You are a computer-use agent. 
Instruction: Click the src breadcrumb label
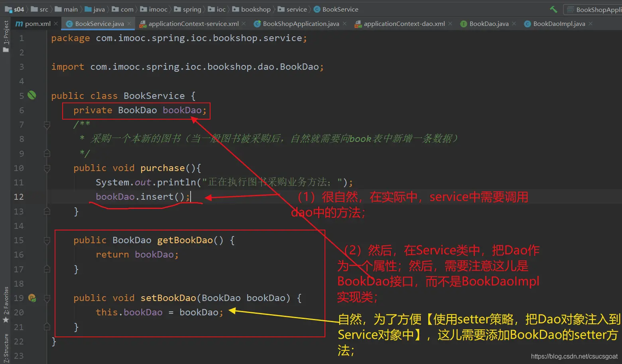click(x=44, y=9)
